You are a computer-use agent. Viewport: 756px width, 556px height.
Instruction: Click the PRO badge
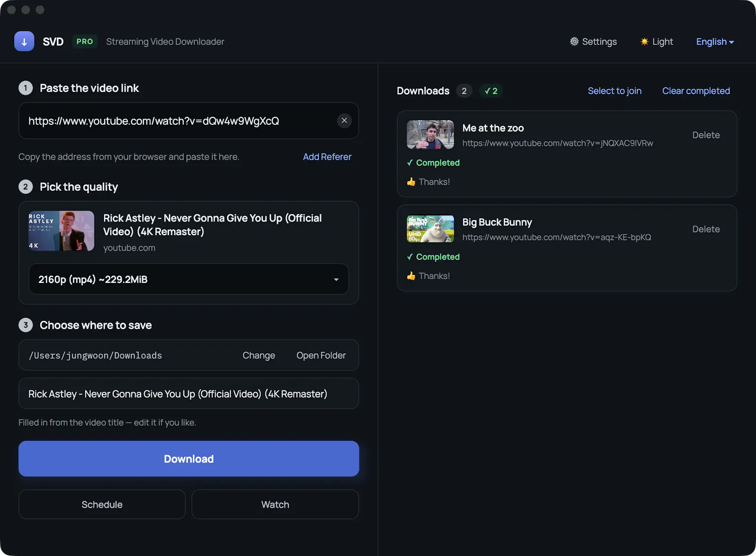pos(85,42)
